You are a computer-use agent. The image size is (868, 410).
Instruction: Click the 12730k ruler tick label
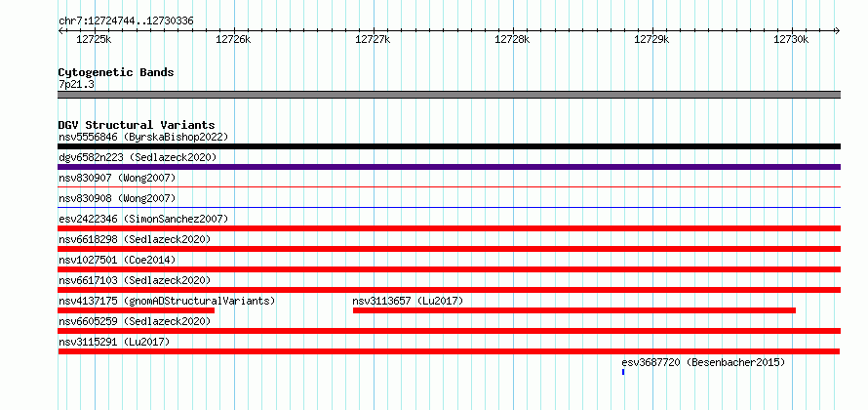791,39
